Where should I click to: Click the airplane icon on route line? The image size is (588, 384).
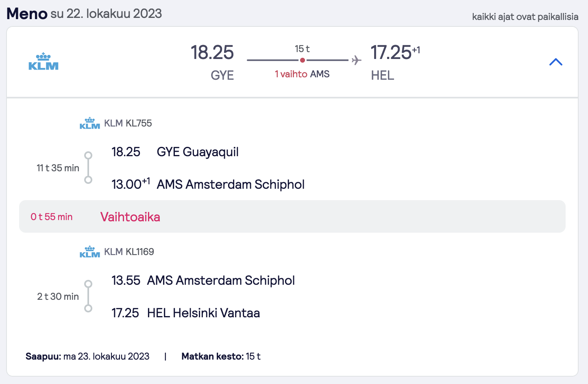(x=356, y=60)
